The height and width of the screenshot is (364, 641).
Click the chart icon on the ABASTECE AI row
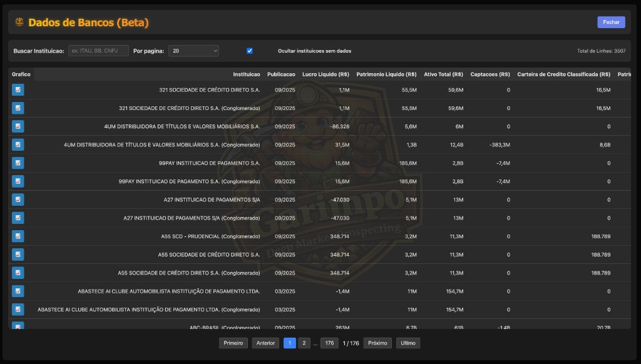(18, 291)
